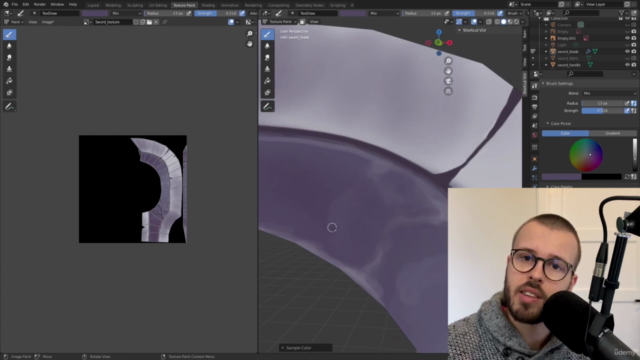The width and height of the screenshot is (640, 360).
Task: Select the Fill tool in image editor toolbar
Action: coord(9,81)
